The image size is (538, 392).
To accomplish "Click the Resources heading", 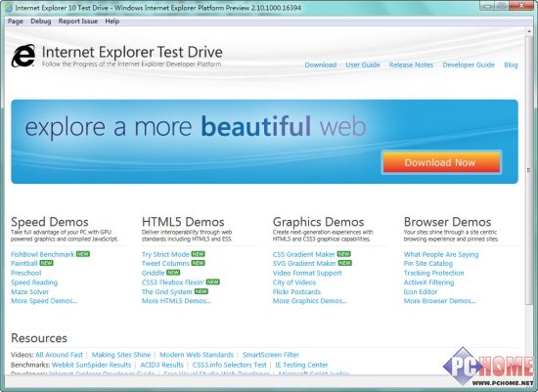I will [39, 338].
